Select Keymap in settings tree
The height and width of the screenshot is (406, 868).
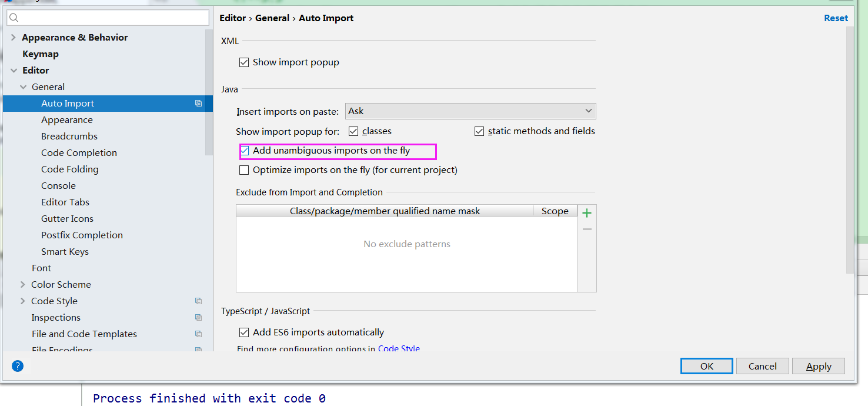point(41,54)
